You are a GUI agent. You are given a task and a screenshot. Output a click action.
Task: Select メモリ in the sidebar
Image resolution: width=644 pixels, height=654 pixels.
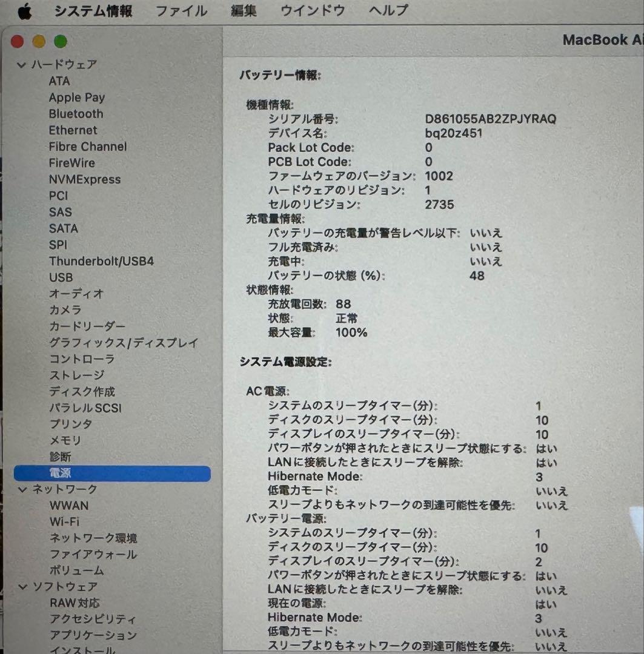coord(65,440)
